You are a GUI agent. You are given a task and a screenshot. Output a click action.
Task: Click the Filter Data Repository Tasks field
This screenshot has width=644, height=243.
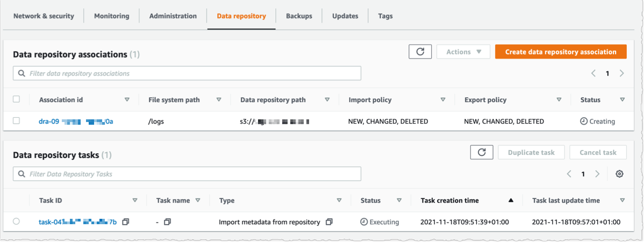187,174
